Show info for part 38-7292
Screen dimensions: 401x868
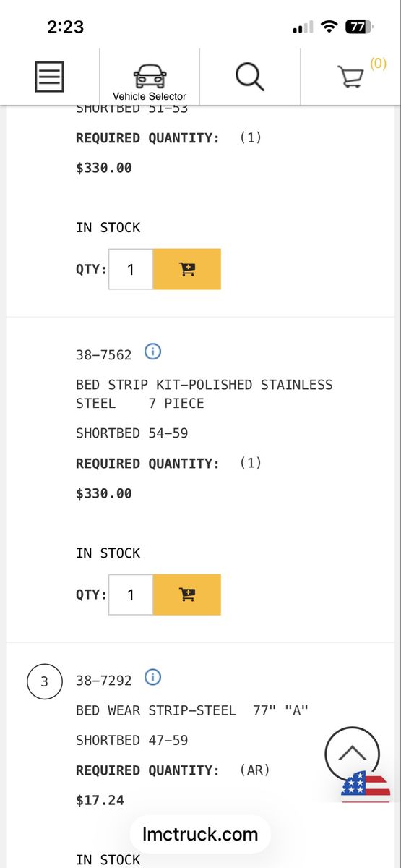pos(153,678)
